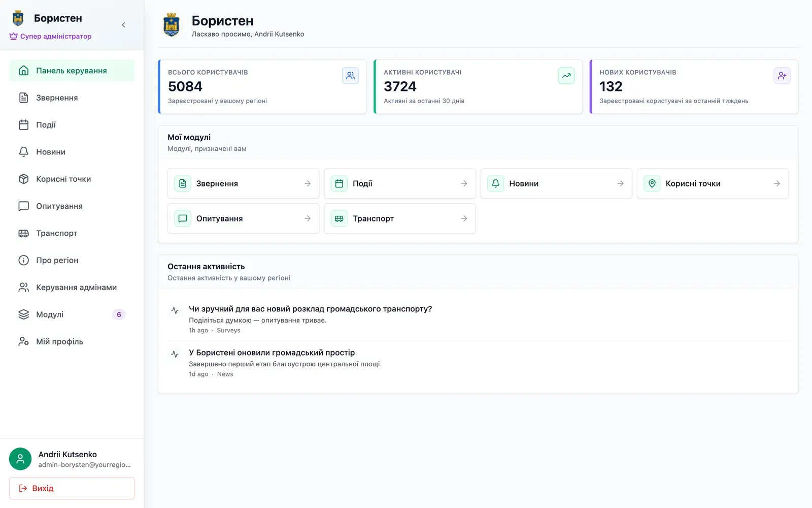Open Корисні точки sidebar item

tap(72, 179)
